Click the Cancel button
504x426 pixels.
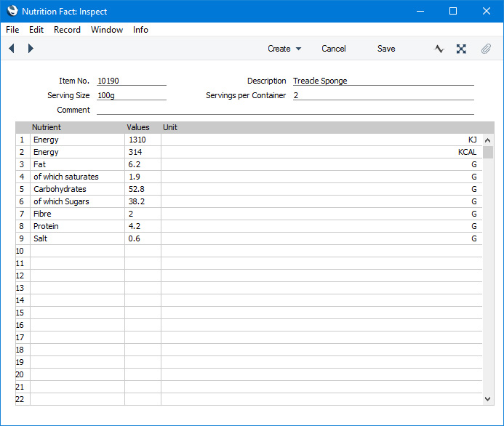pyautogui.click(x=334, y=49)
